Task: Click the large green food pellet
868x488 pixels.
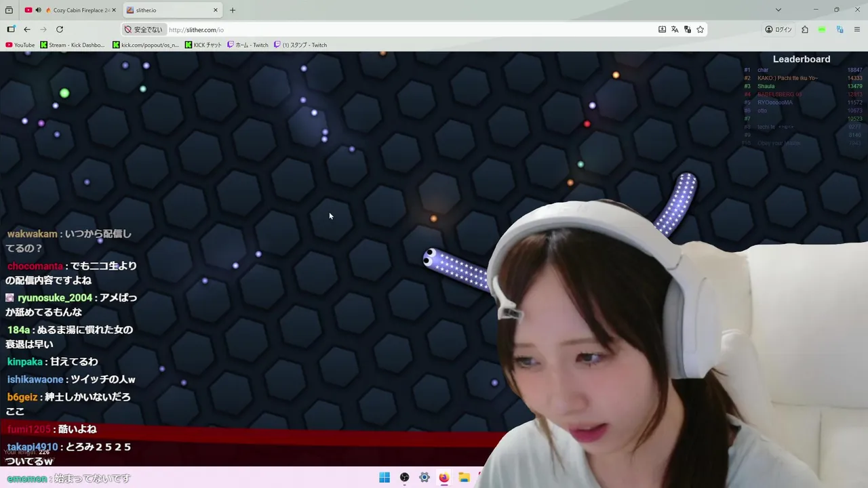Action: click(x=64, y=93)
